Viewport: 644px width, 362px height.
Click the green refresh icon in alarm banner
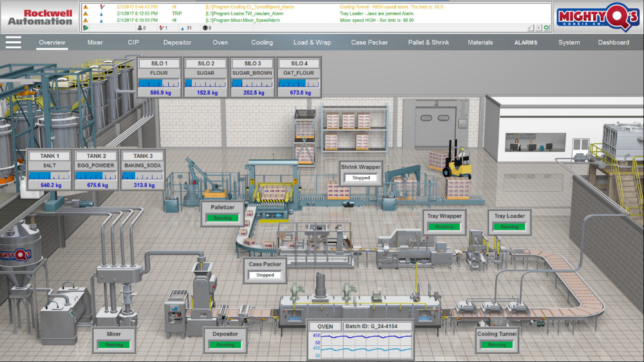click(547, 28)
